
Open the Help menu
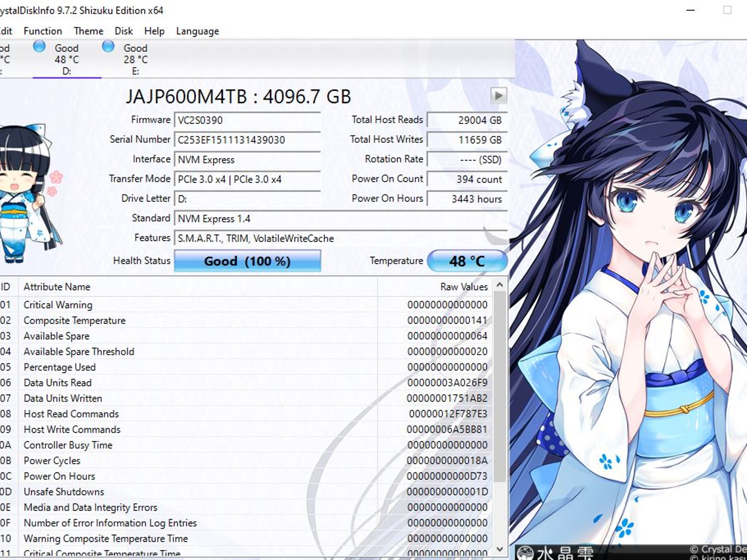pyautogui.click(x=154, y=31)
